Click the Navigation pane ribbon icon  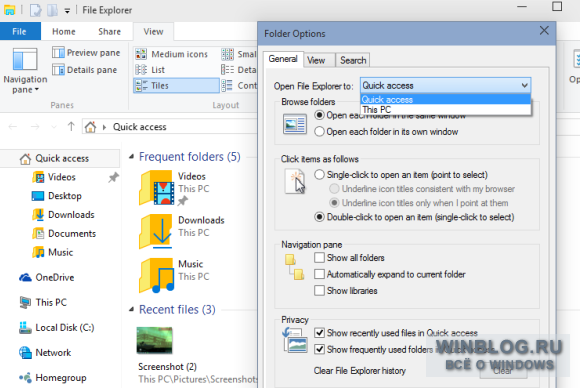[x=25, y=59]
